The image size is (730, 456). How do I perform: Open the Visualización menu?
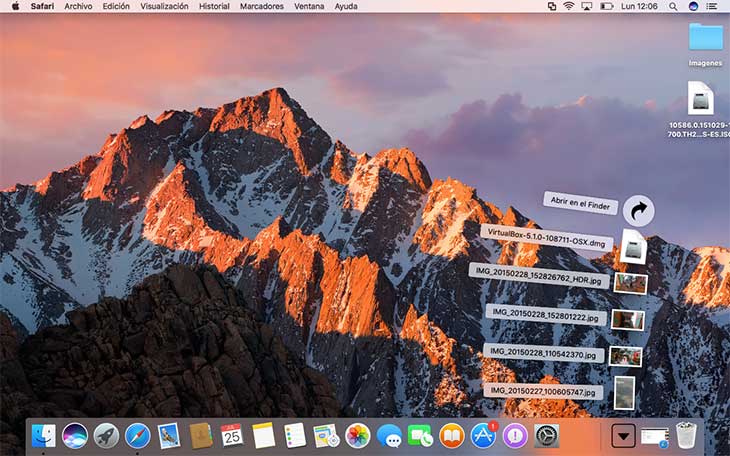[164, 6]
